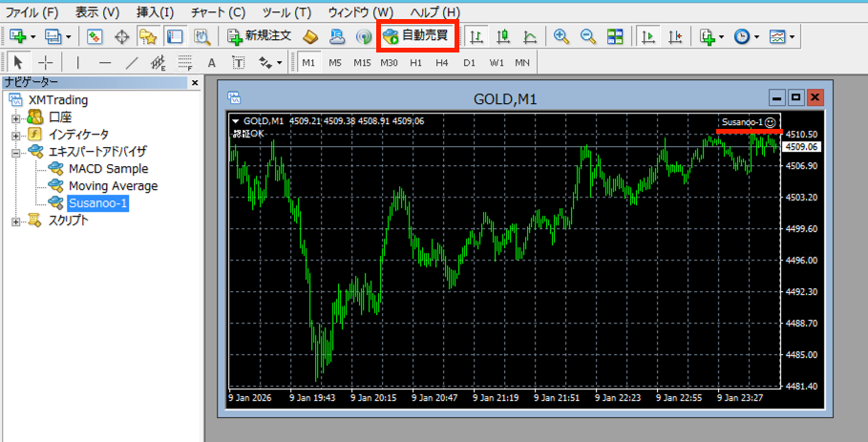This screenshot has height=442, width=868.
Task: Click the 自動売買 auto trading button
Action: coord(417,37)
